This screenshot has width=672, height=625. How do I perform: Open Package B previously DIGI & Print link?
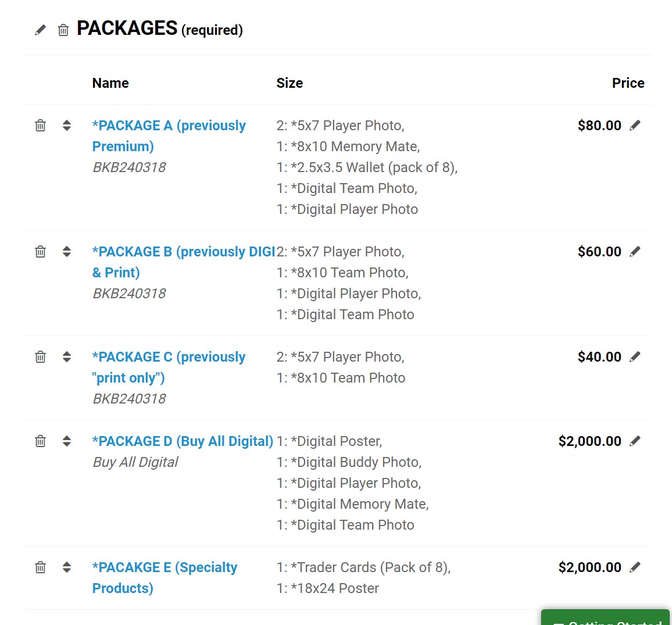(x=184, y=262)
